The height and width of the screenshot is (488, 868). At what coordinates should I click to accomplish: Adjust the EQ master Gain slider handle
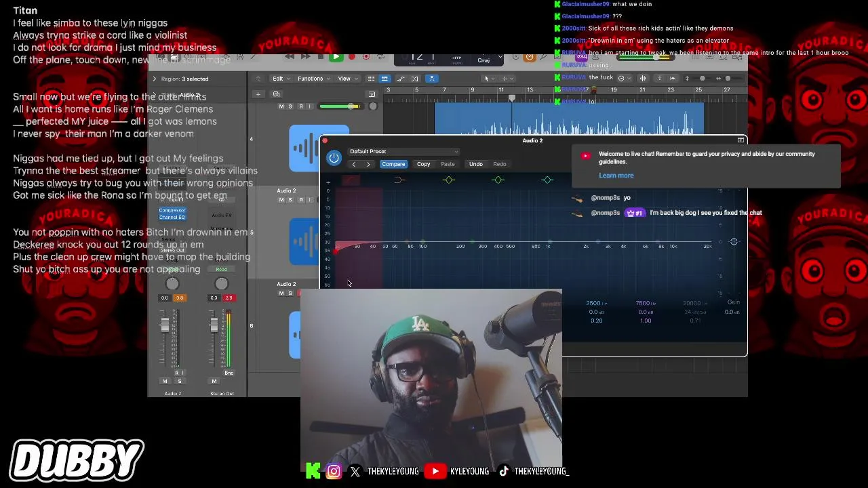pyautogui.click(x=734, y=241)
